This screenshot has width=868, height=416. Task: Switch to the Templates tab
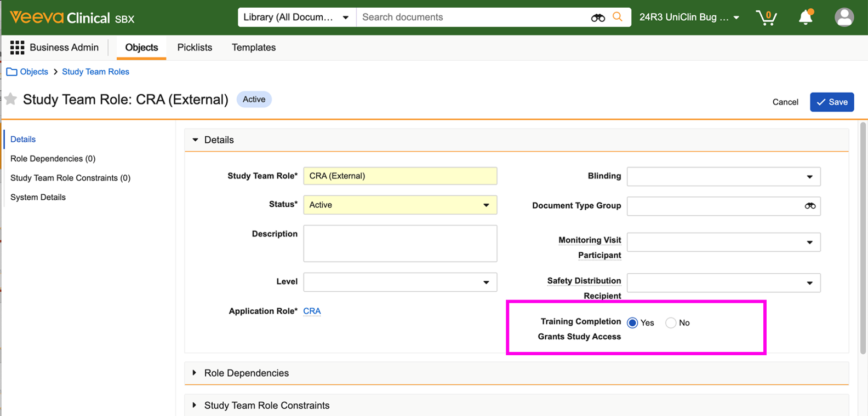click(x=254, y=48)
